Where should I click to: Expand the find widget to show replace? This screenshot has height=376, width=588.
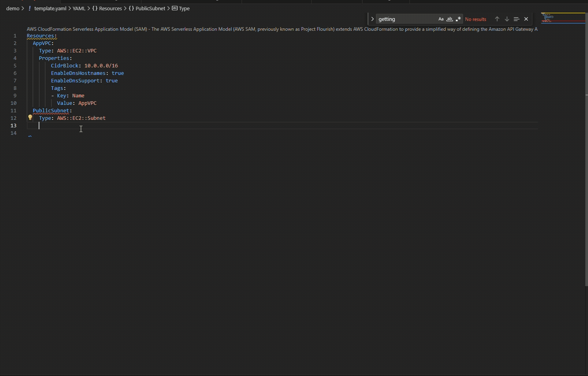coord(372,19)
